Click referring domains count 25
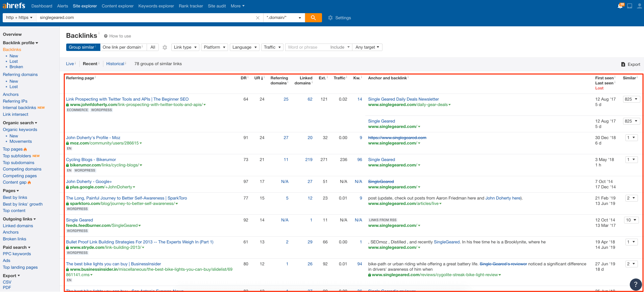This screenshot has width=644, height=292. pyautogui.click(x=286, y=99)
